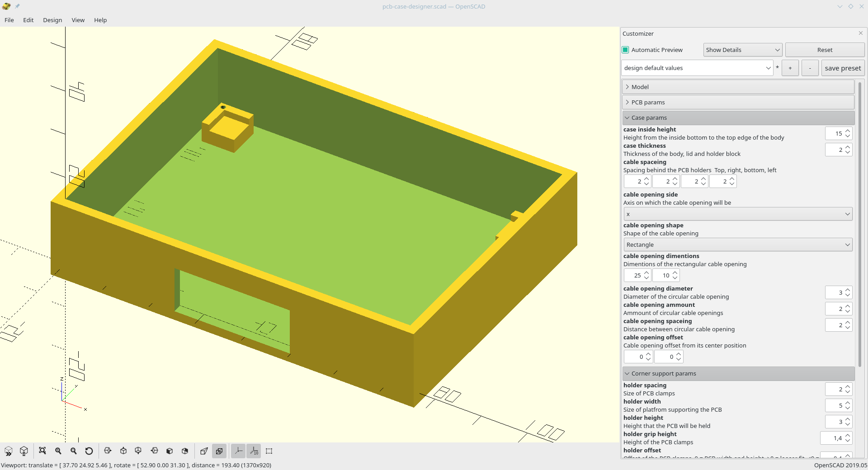The width and height of the screenshot is (868, 470).
Task: Switch to the Left view cube icon
Action: [154, 451]
